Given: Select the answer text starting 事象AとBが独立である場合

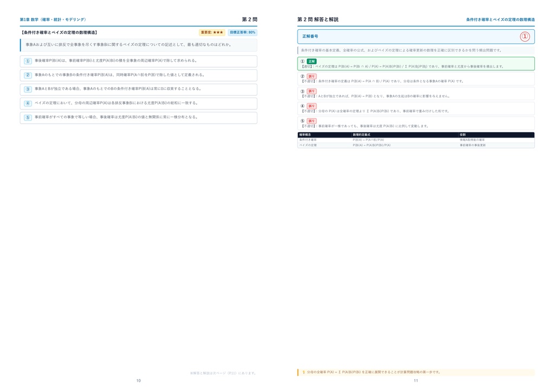Looking at the screenshot, I should tap(118, 89).
